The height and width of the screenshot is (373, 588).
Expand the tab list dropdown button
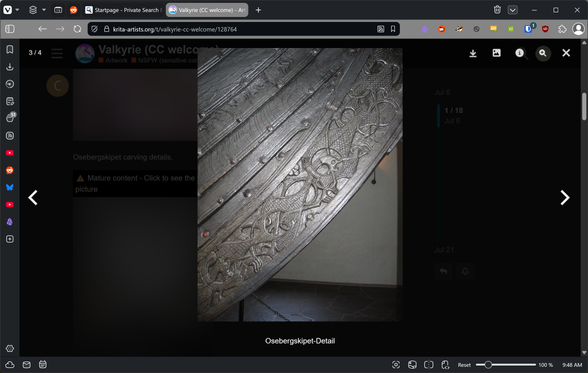tap(513, 10)
